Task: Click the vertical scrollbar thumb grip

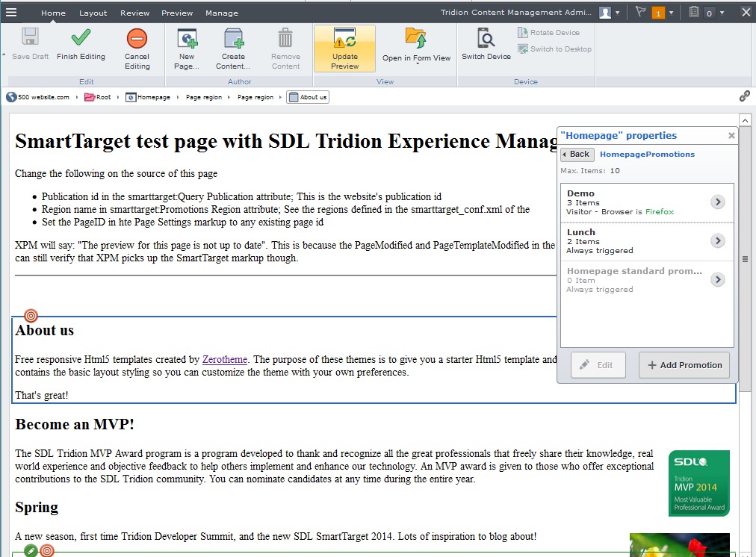Action: pyautogui.click(x=745, y=259)
